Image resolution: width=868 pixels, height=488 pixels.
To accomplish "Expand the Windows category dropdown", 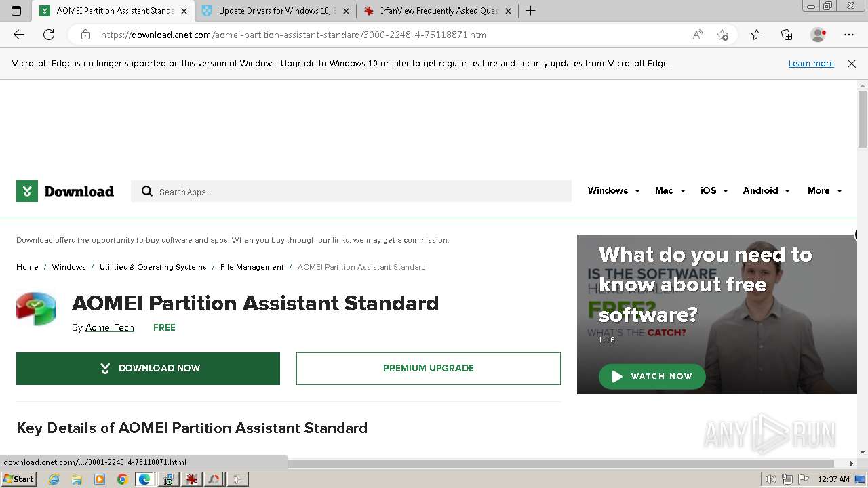I will click(x=614, y=191).
